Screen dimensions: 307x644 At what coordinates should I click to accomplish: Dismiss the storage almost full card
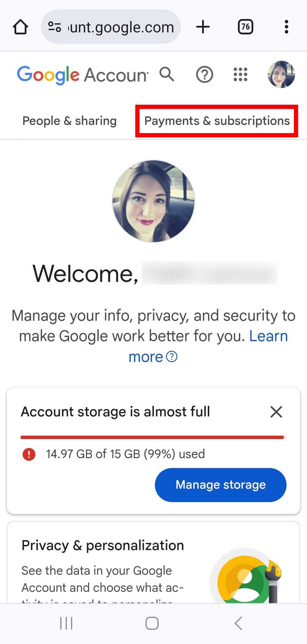(x=276, y=412)
